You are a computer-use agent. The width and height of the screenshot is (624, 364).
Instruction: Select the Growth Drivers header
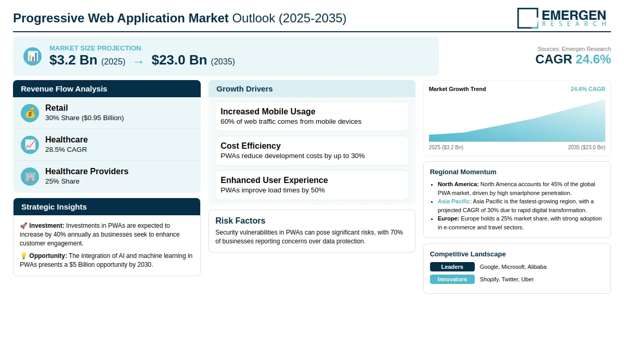pos(312,89)
